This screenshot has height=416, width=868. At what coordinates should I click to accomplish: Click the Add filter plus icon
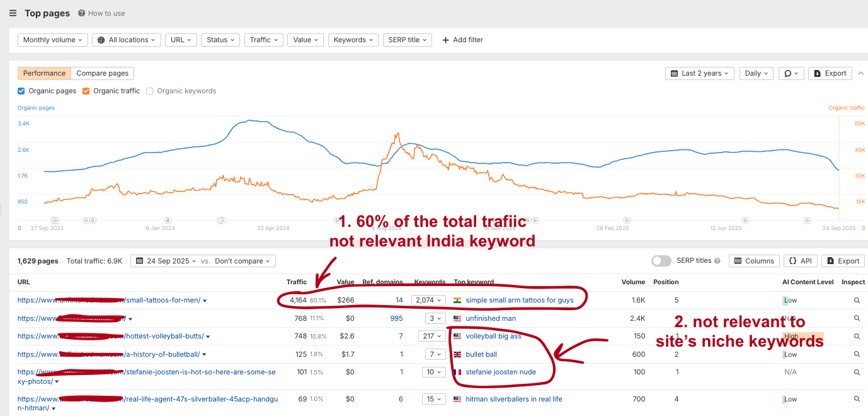tap(446, 40)
